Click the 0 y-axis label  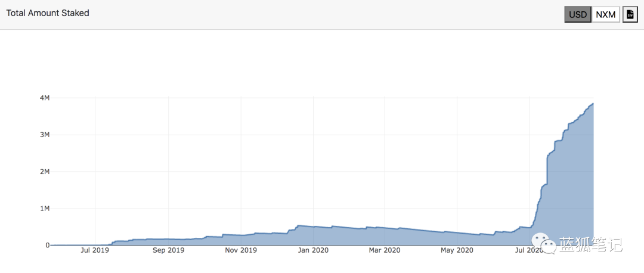[x=48, y=246]
